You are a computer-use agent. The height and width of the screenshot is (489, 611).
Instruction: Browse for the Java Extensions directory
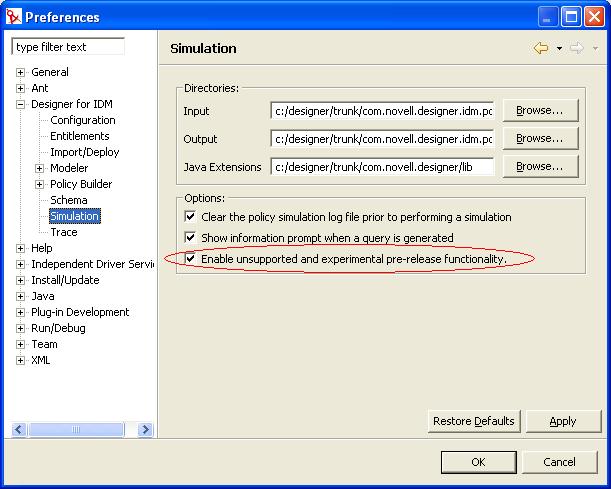pyautogui.click(x=540, y=167)
